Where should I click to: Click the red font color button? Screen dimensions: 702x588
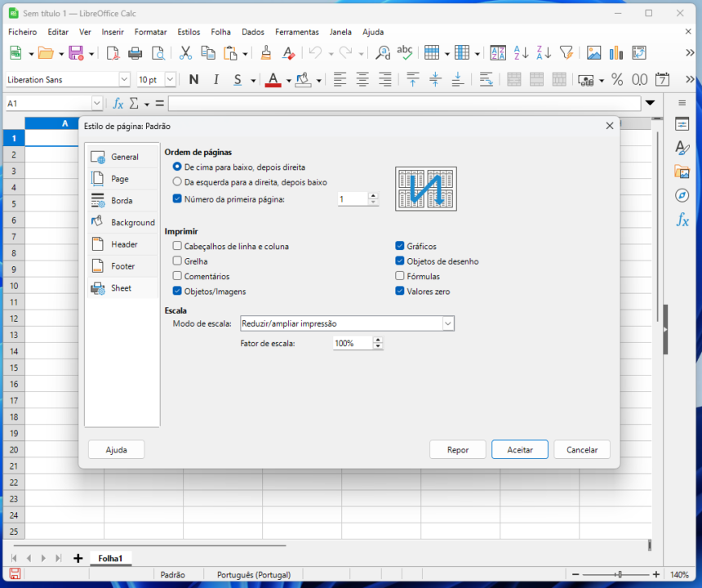(x=273, y=80)
